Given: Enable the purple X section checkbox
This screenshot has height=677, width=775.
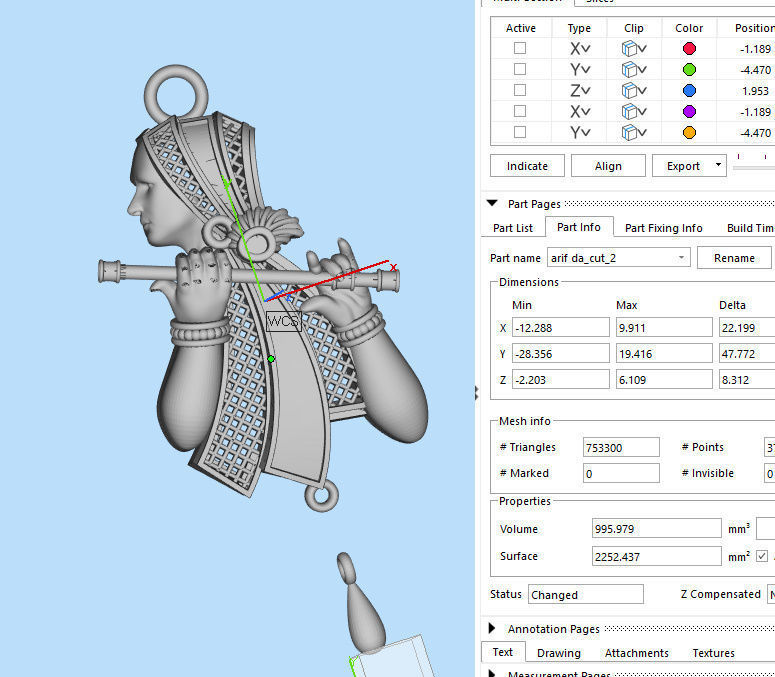Looking at the screenshot, I should 519,111.
